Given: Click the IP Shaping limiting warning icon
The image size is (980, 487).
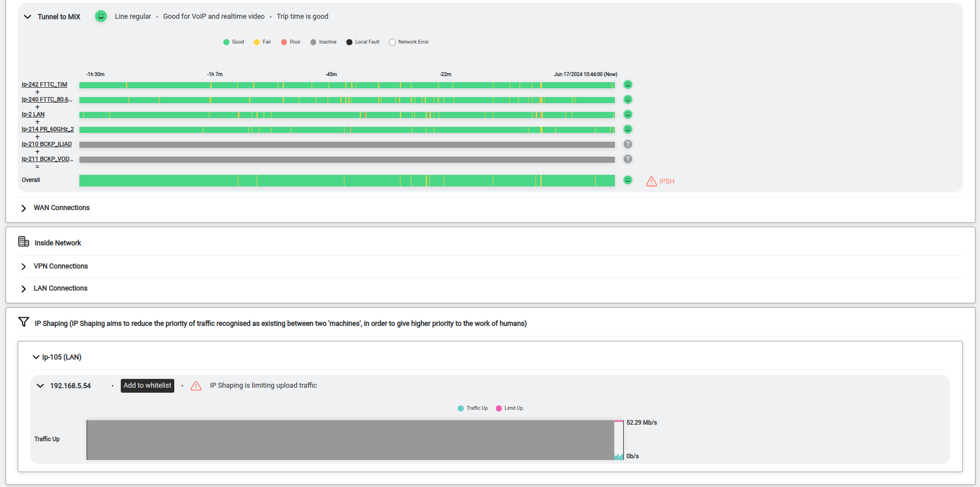Looking at the screenshot, I should point(196,386).
